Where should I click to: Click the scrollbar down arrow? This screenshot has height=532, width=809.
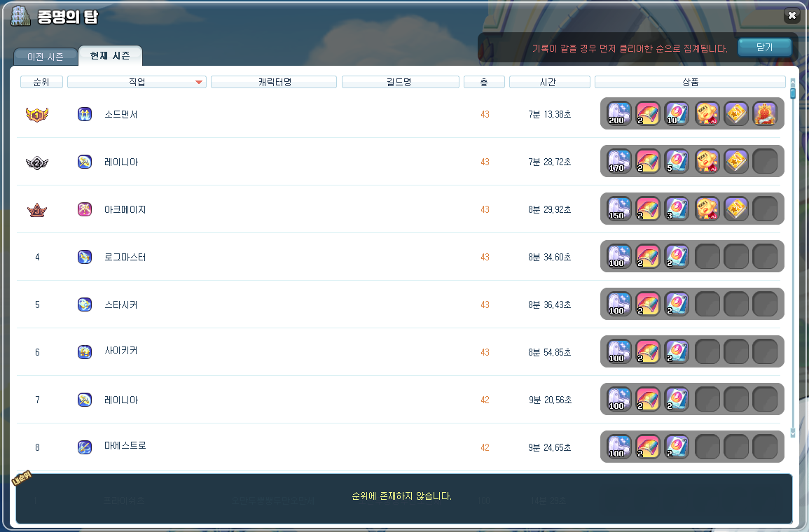pyautogui.click(x=793, y=433)
